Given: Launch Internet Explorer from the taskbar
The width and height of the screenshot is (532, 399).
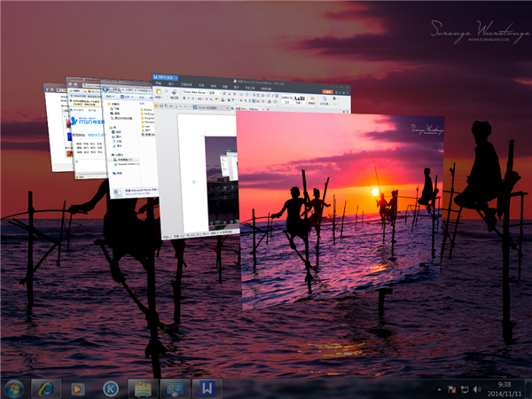Looking at the screenshot, I should coord(46,388).
